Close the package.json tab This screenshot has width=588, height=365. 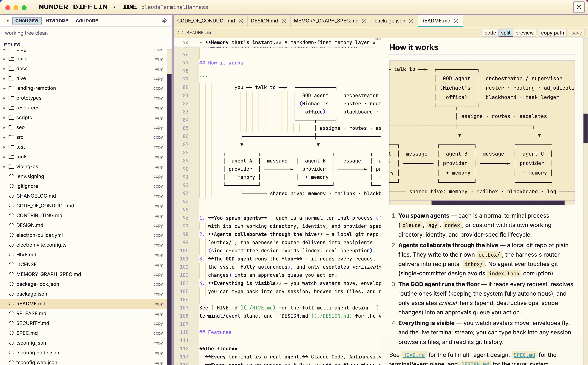(411, 21)
